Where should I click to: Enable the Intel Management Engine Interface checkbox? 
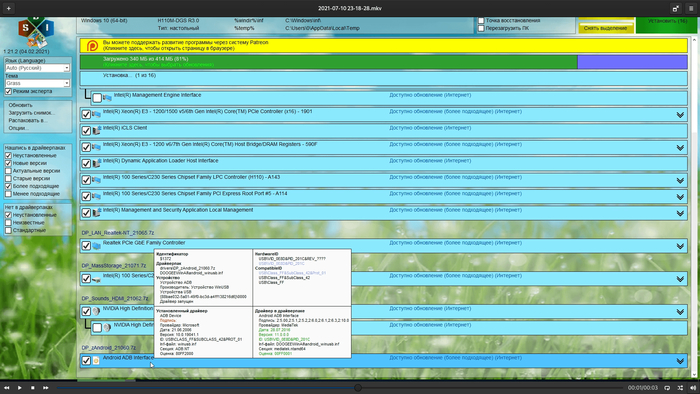click(97, 98)
